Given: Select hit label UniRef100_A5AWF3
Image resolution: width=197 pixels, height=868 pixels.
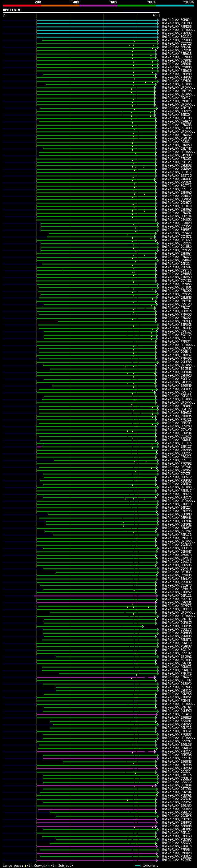Looking at the screenshot, I should point(177,101).
